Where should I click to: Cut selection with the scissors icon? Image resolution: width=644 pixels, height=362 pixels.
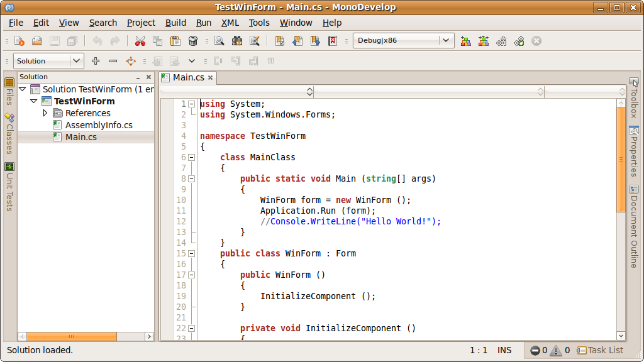[140, 41]
